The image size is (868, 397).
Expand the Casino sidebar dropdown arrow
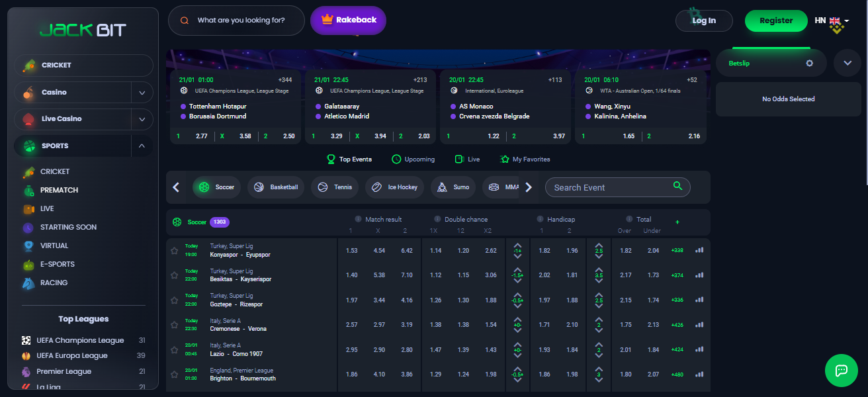tap(142, 93)
